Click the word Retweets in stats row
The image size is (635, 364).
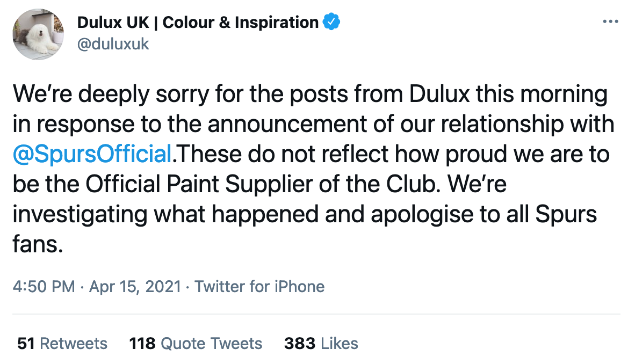[x=74, y=344]
